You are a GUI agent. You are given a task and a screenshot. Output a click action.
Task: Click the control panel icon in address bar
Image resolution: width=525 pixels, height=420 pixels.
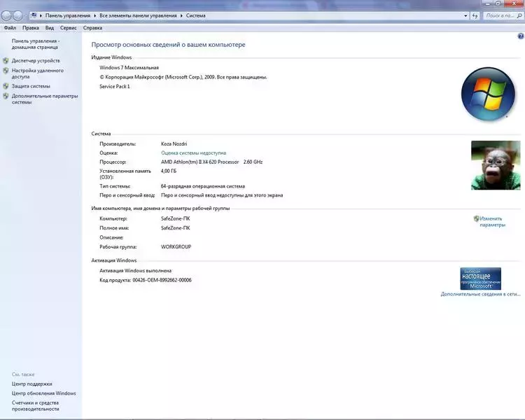[34, 15]
